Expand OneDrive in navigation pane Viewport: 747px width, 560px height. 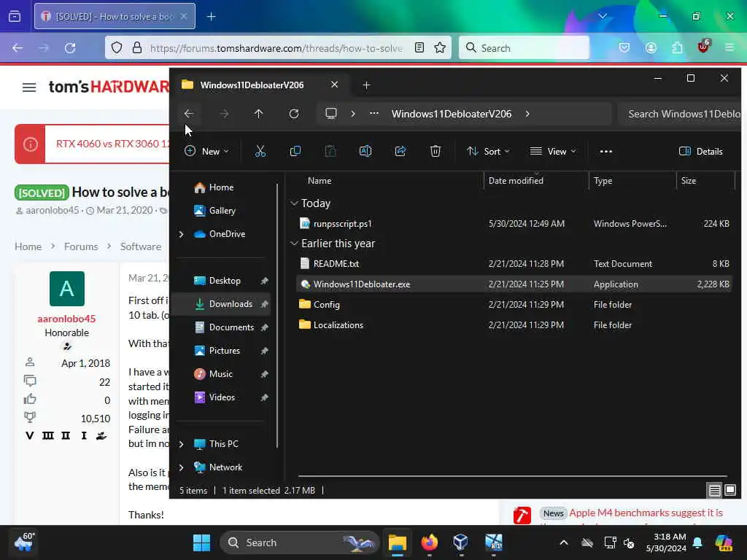181,234
